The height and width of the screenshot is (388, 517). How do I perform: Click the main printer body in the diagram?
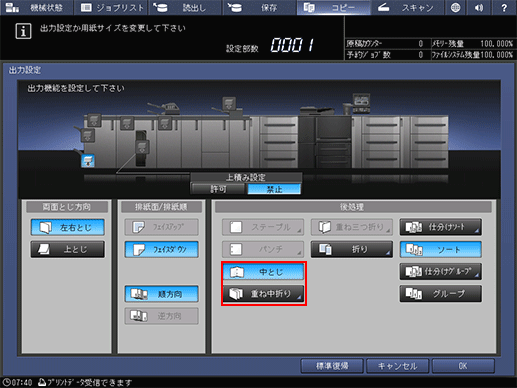[324, 142]
